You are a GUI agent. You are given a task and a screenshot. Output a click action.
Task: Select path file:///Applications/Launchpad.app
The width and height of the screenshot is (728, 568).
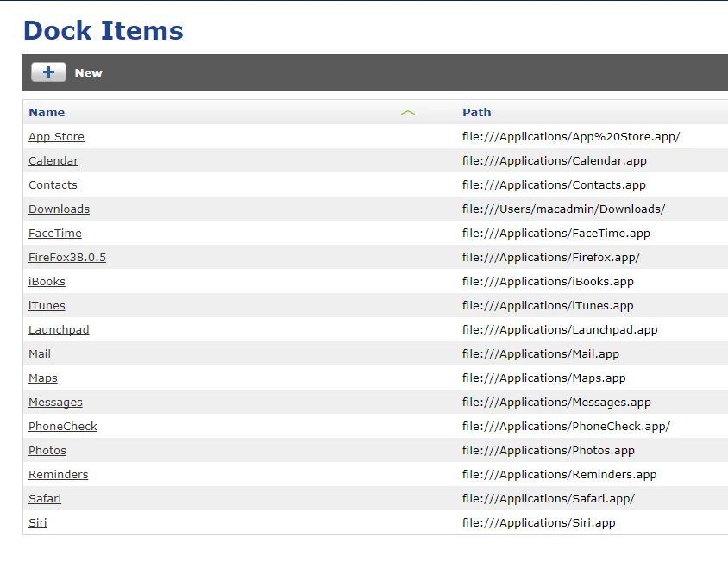point(560,330)
